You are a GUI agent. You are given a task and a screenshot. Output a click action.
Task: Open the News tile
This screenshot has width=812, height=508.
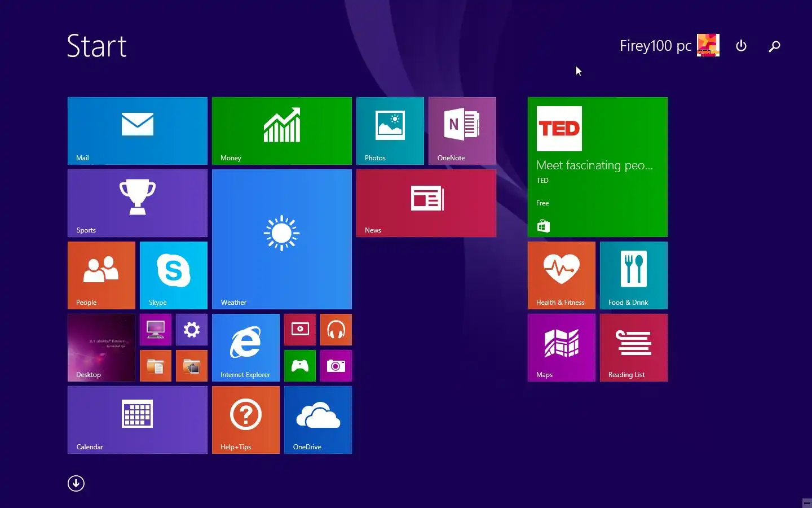tap(426, 203)
